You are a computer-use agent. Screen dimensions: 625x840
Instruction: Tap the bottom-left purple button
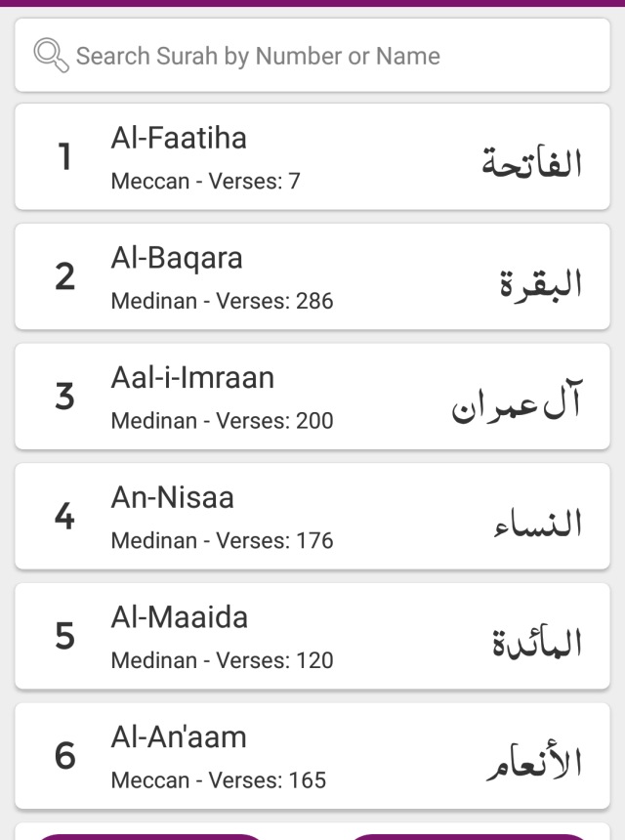151,835
